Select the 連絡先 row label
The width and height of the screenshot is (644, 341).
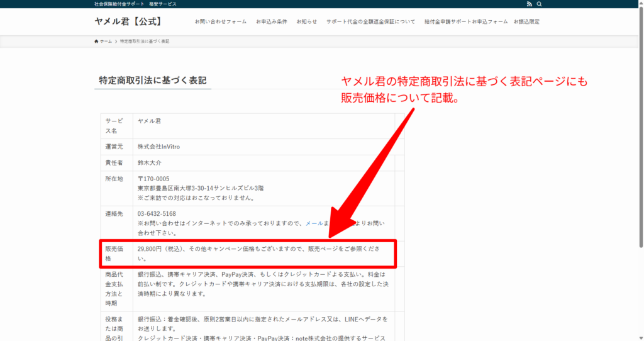click(x=114, y=214)
